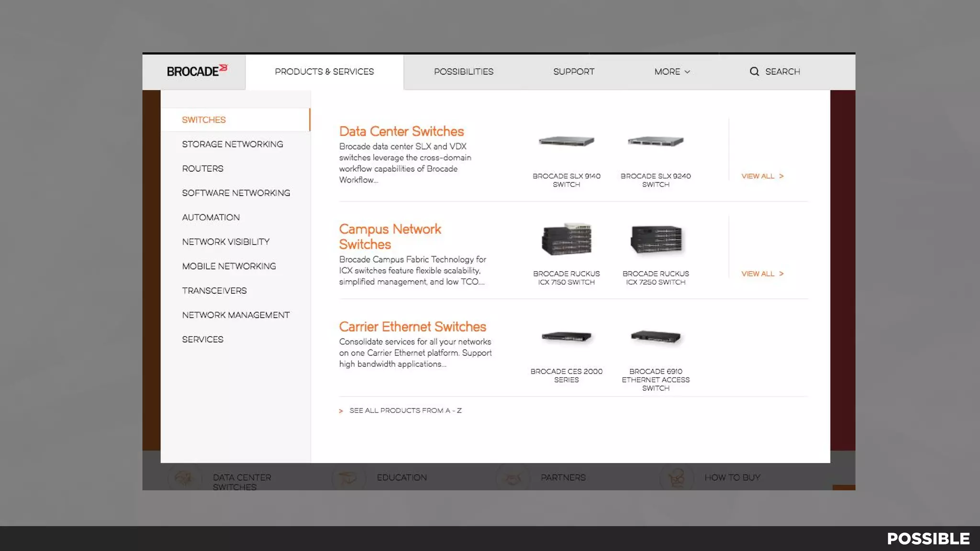Open the Support menu item

(573, 72)
